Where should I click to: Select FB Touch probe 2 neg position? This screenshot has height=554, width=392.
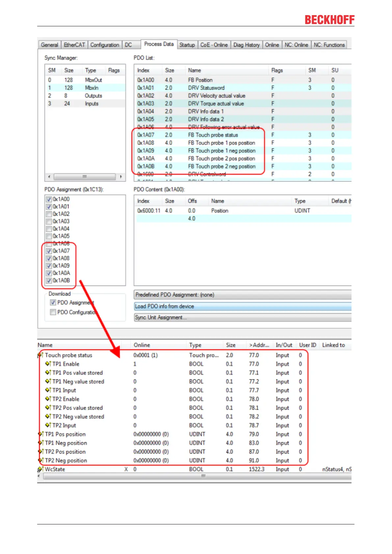pyautogui.click(x=243, y=166)
